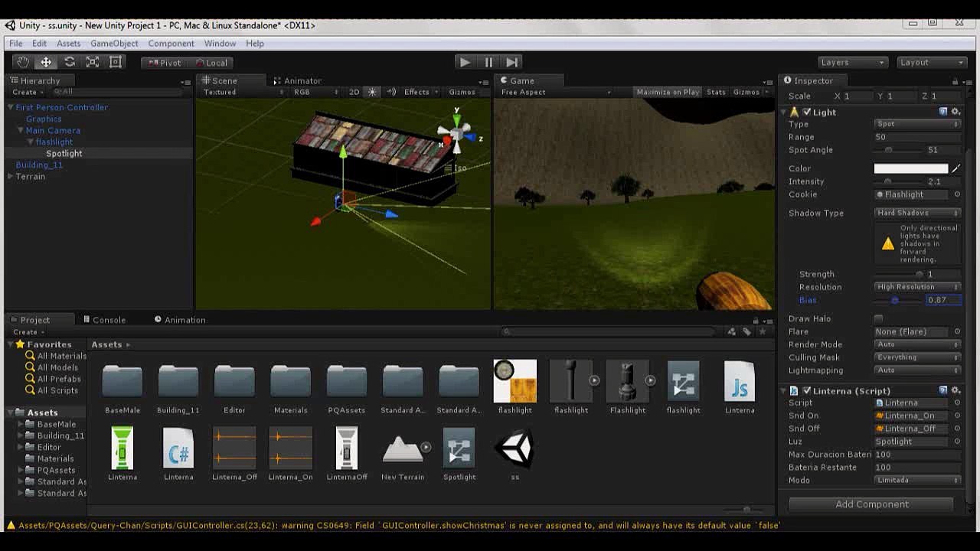
Task: Click the Pause button in the toolbar
Action: point(488,62)
